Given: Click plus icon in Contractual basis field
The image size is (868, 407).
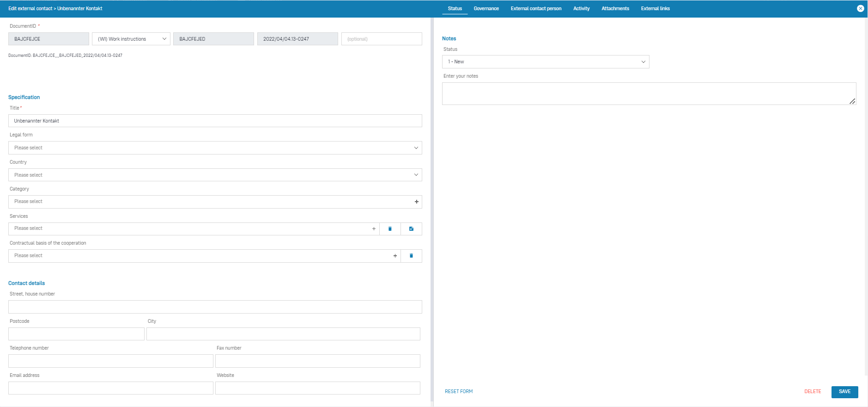Looking at the screenshot, I should point(395,256).
